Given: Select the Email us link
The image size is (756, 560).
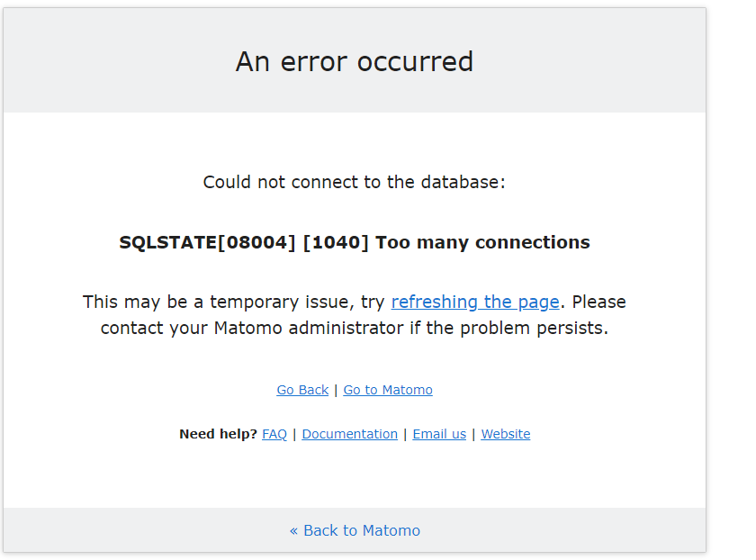Looking at the screenshot, I should click(x=439, y=434).
